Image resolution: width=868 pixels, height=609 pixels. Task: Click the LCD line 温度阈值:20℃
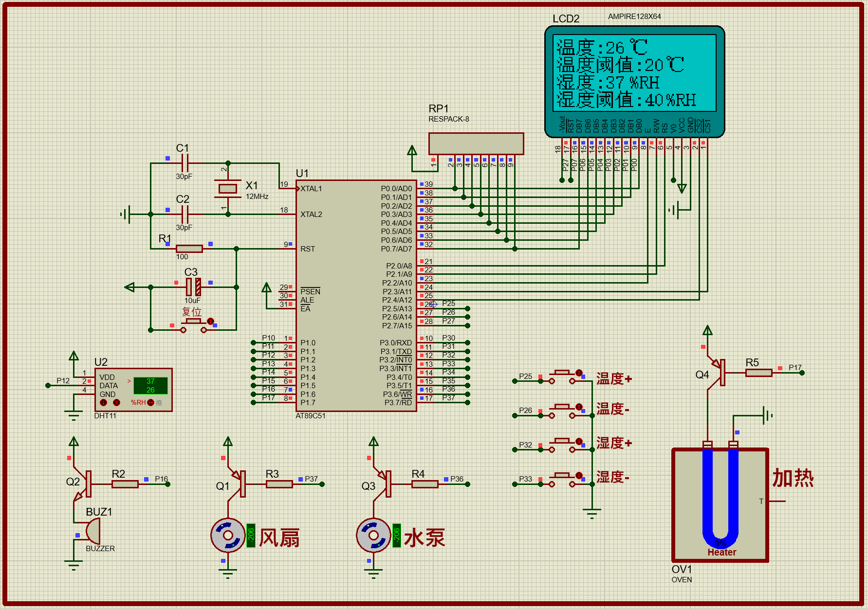tap(620, 65)
